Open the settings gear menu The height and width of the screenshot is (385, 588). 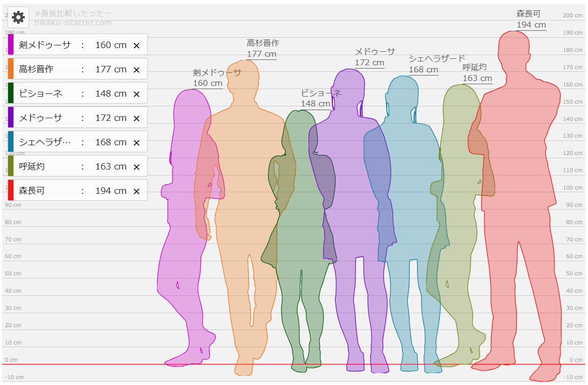pos(18,17)
